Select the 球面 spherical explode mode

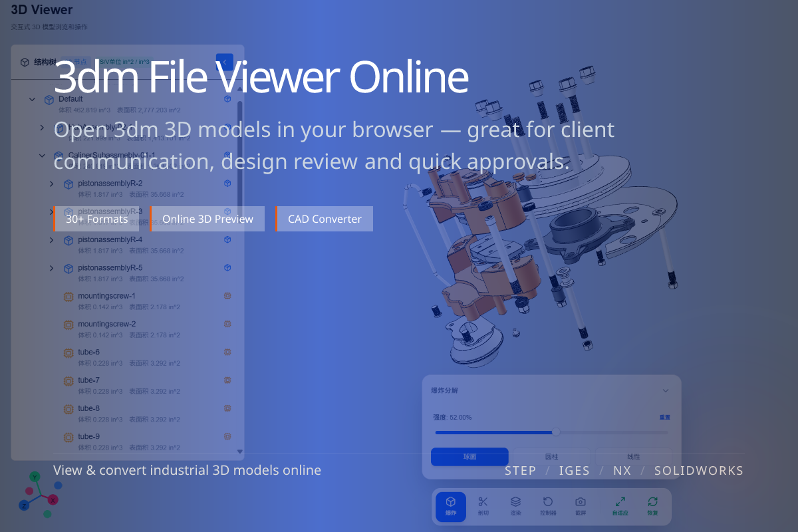click(470, 457)
